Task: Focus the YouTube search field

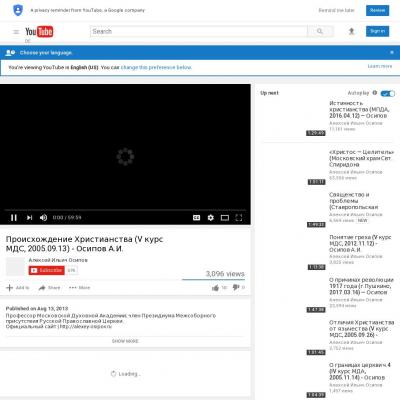Action: [199, 31]
